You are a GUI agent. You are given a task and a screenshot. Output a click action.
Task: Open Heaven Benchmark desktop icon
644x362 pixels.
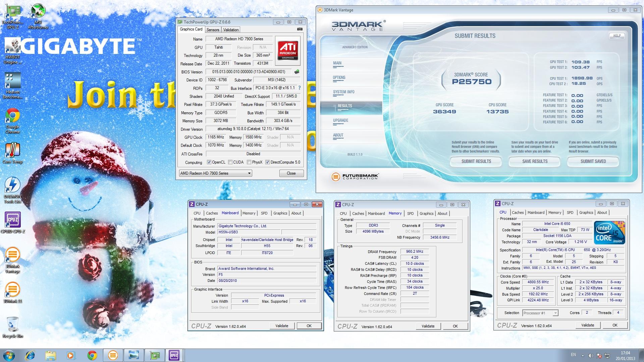(x=13, y=86)
